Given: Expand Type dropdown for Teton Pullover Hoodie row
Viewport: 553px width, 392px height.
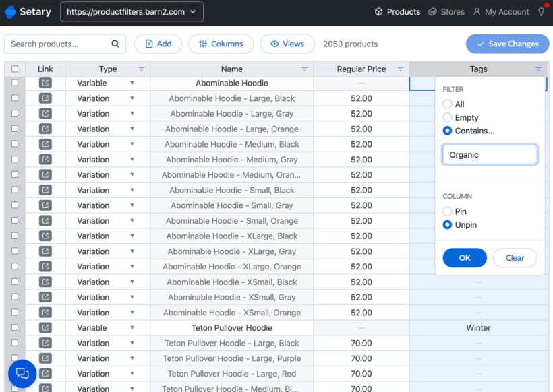Looking at the screenshot, I should point(132,328).
